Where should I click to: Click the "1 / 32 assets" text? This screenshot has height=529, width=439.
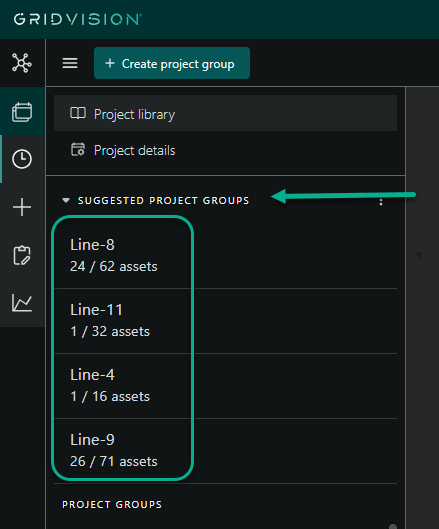click(110, 332)
